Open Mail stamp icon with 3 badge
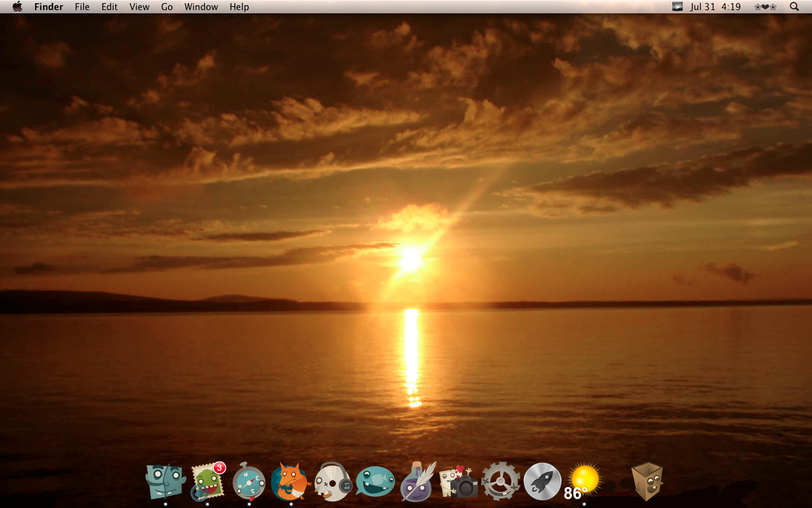 coord(208,481)
